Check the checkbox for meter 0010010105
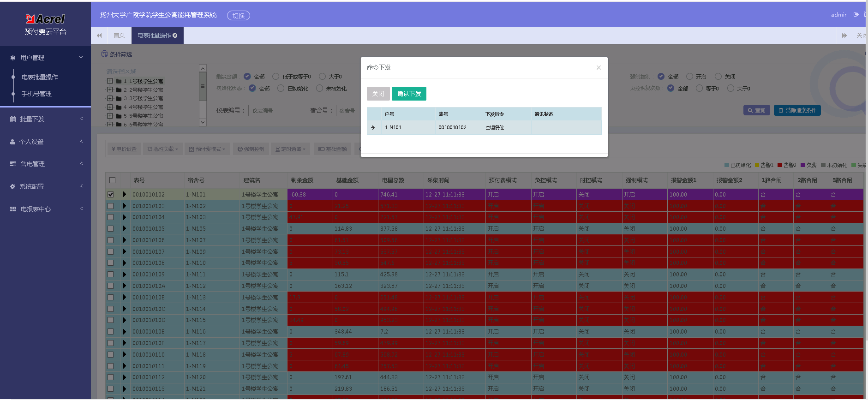This screenshot has height=400, width=868. pyautogui.click(x=110, y=229)
